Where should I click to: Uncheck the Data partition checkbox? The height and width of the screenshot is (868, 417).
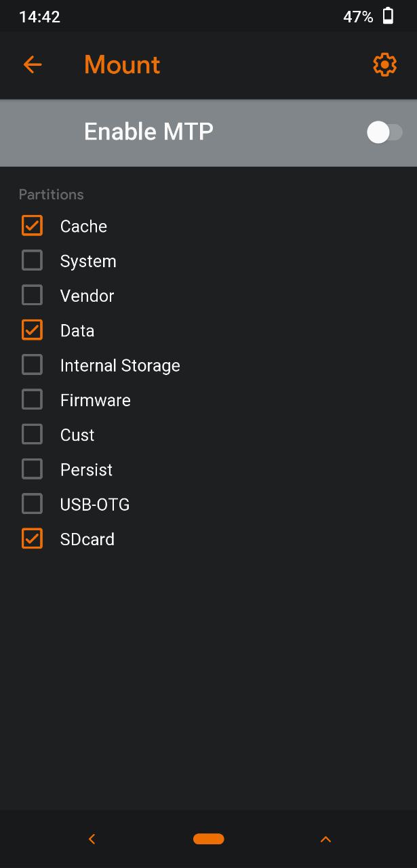pyautogui.click(x=32, y=330)
